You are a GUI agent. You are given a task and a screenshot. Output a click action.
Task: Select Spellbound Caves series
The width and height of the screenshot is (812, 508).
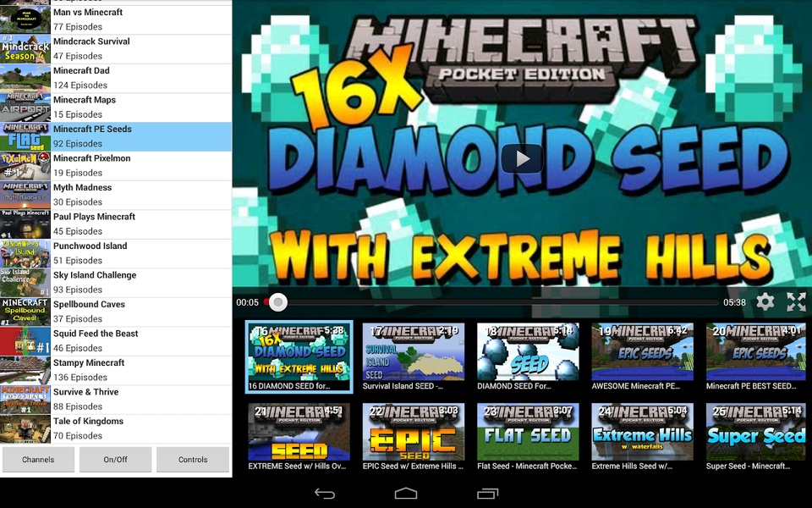[116, 312]
